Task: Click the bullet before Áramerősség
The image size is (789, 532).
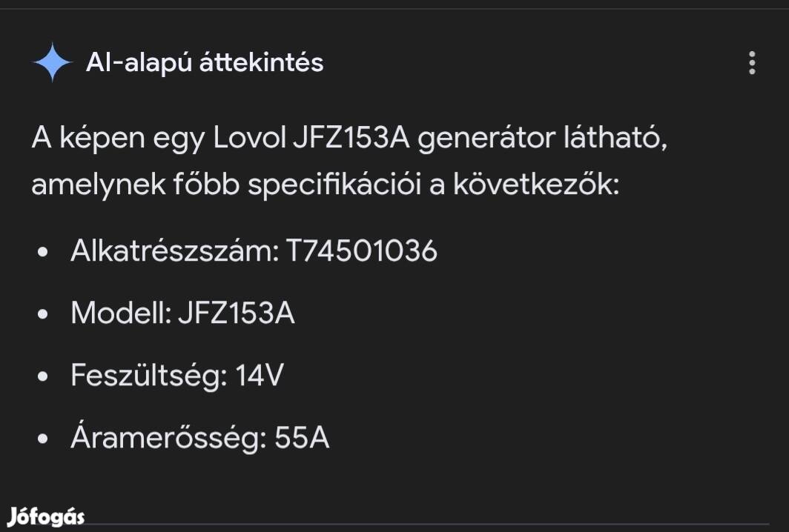Action: (x=43, y=439)
